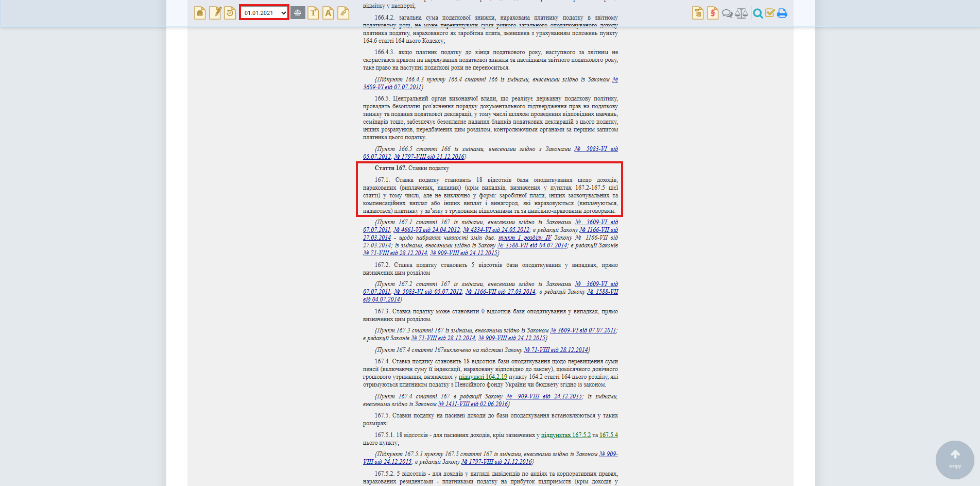Click the red paragraph sign document icon

click(713, 13)
